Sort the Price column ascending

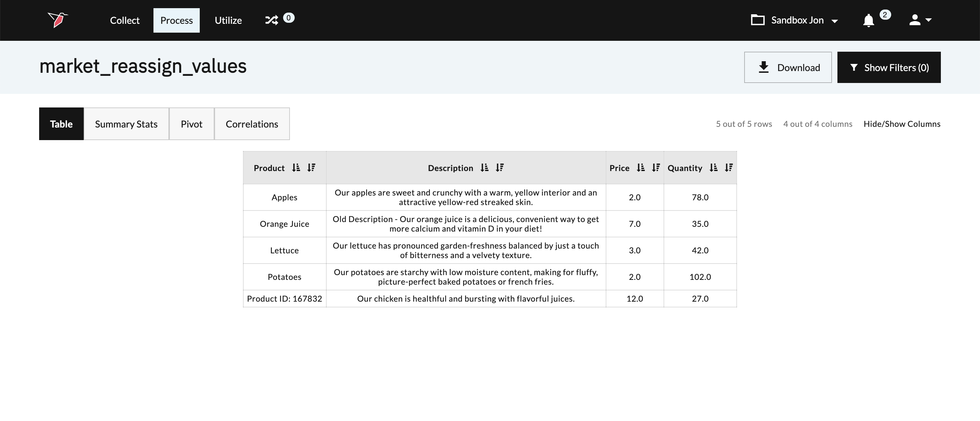tap(641, 168)
